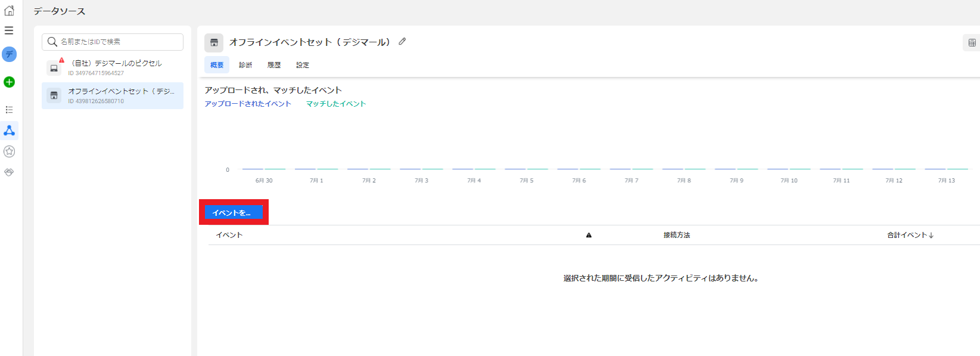Select the data sources triangle icon
This screenshot has width=980, height=356.
click(9, 130)
